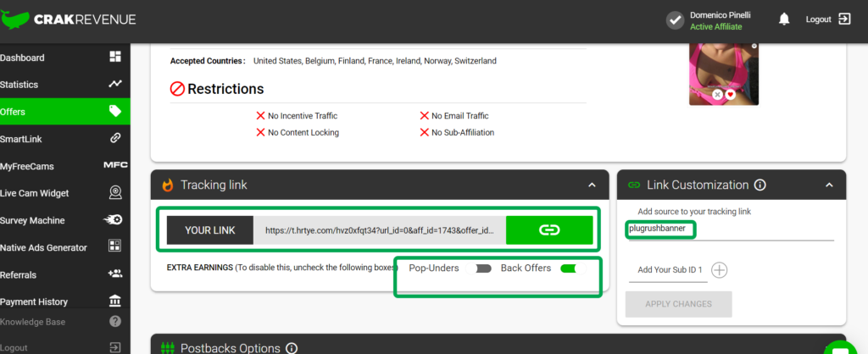The height and width of the screenshot is (354, 868).
Task: Click the SmartLink chain icon in sidebar
Action: point(115,138)
